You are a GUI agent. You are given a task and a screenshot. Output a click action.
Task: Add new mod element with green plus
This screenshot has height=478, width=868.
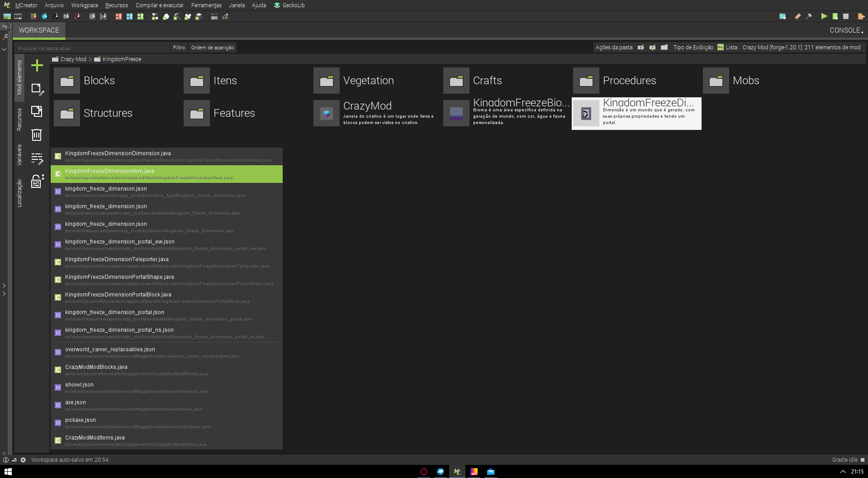tap(37, 66)
